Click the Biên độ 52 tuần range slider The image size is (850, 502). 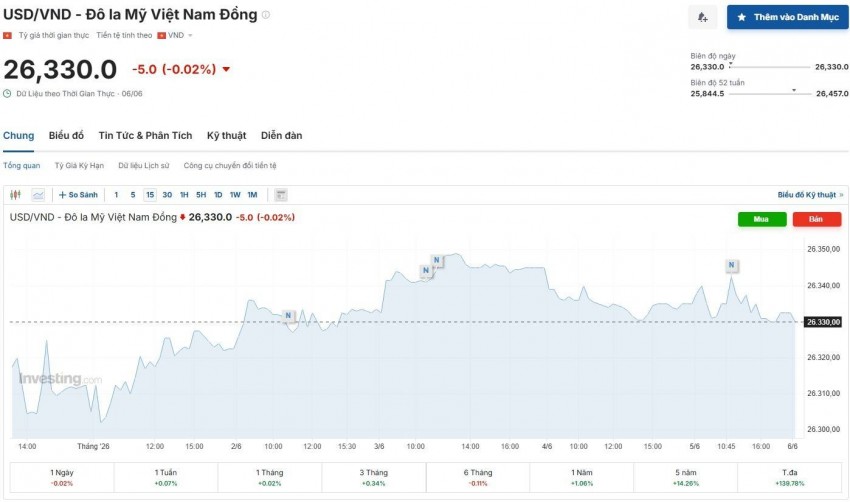[x=770, y=93]
